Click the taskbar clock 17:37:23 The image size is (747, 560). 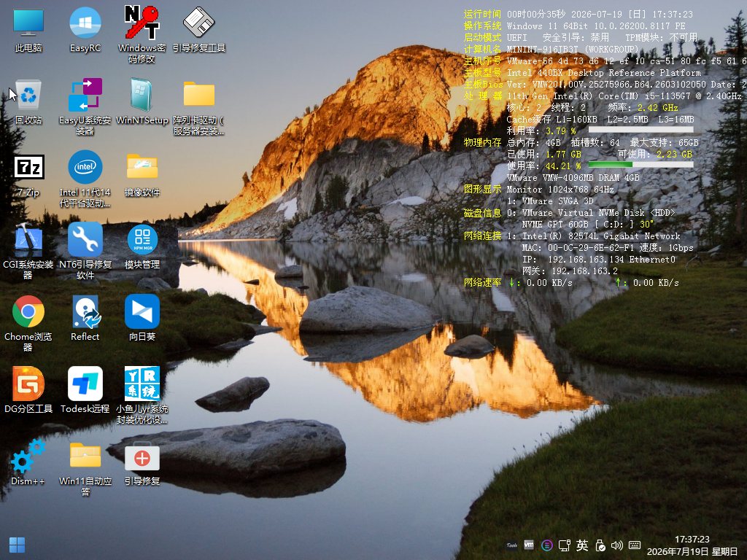[x=692, y=539]
